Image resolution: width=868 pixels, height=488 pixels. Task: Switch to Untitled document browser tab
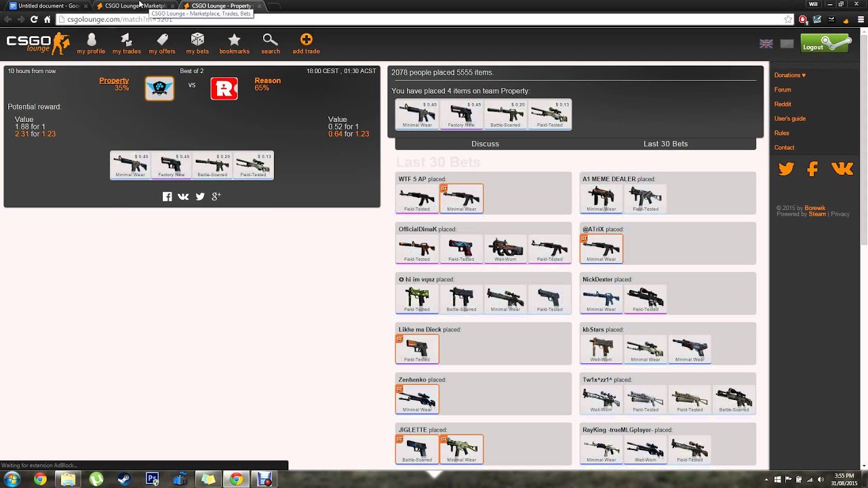[x=48, y=5]
